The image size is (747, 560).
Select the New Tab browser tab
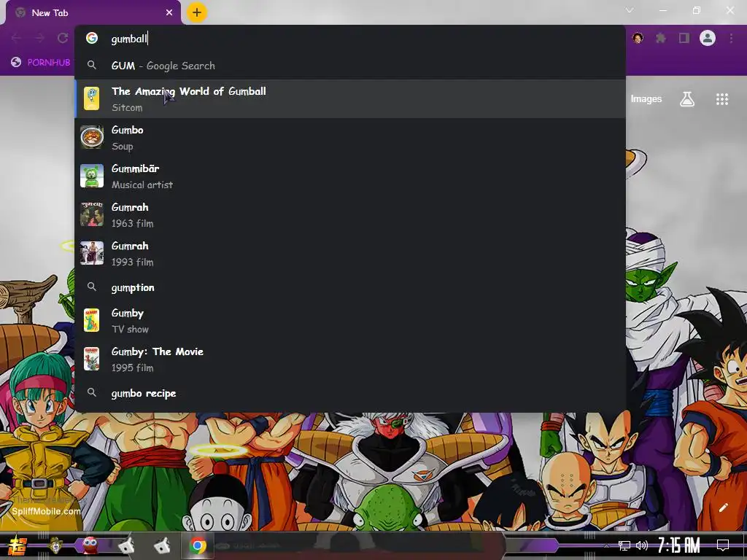coord(93,13)
